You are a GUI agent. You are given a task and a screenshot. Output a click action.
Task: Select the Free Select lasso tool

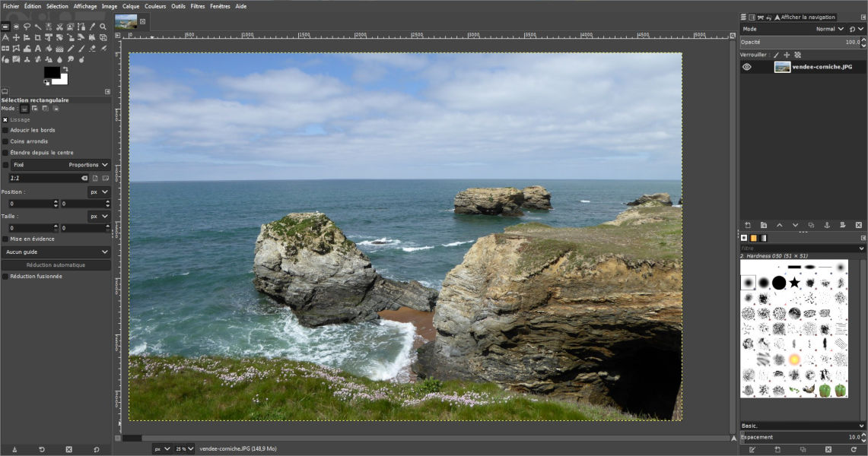(x=27, y=27)
